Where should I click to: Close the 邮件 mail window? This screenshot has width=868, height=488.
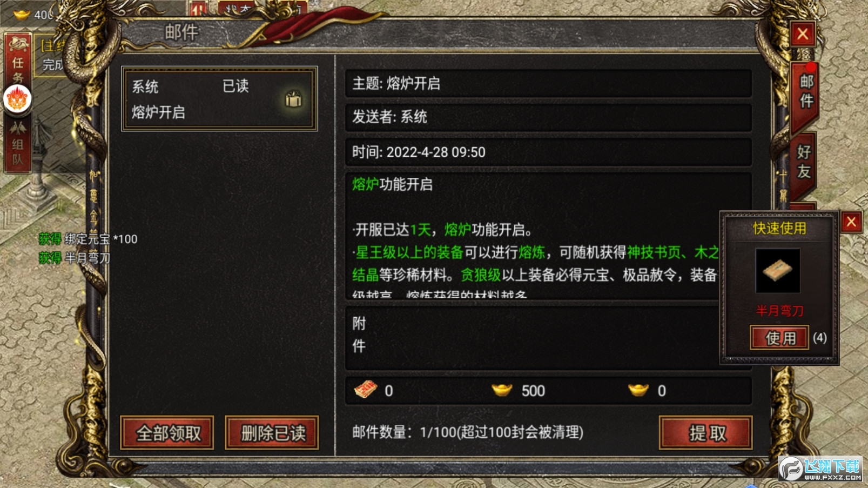[803, 34]
